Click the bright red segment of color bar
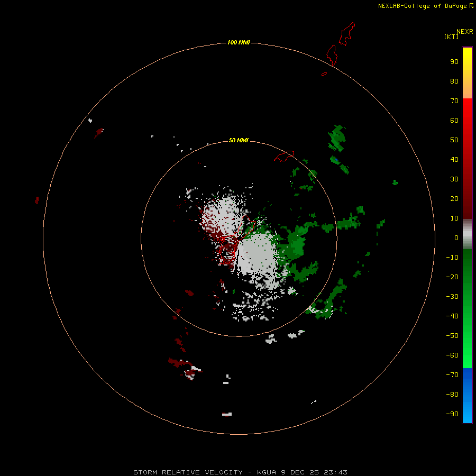This screenshot has height=476, width=476. tap(467, 109)
